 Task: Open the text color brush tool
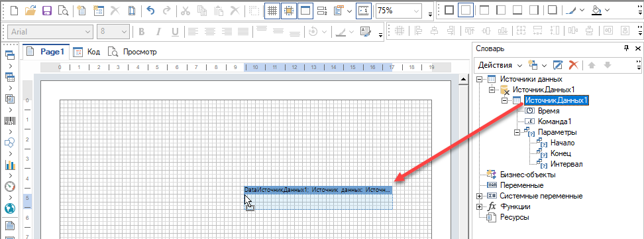click(x=340, y=32)
